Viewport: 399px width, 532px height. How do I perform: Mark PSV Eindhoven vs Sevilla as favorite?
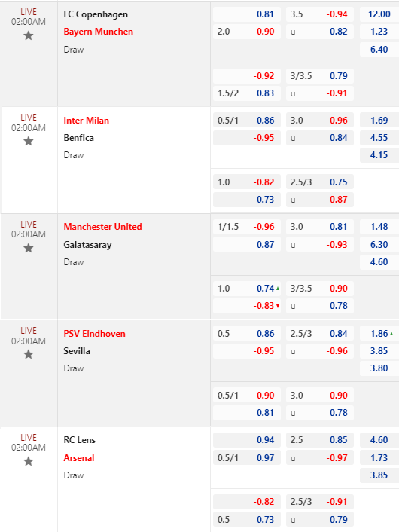pos(29,355)
